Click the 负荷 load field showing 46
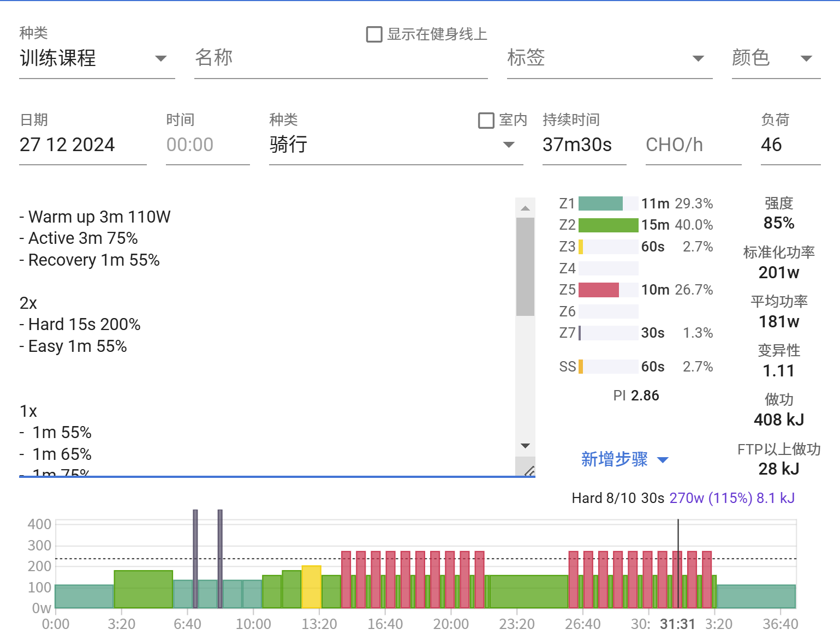The height and width of the screenshot is (635, 840). [x=790, y=145]
